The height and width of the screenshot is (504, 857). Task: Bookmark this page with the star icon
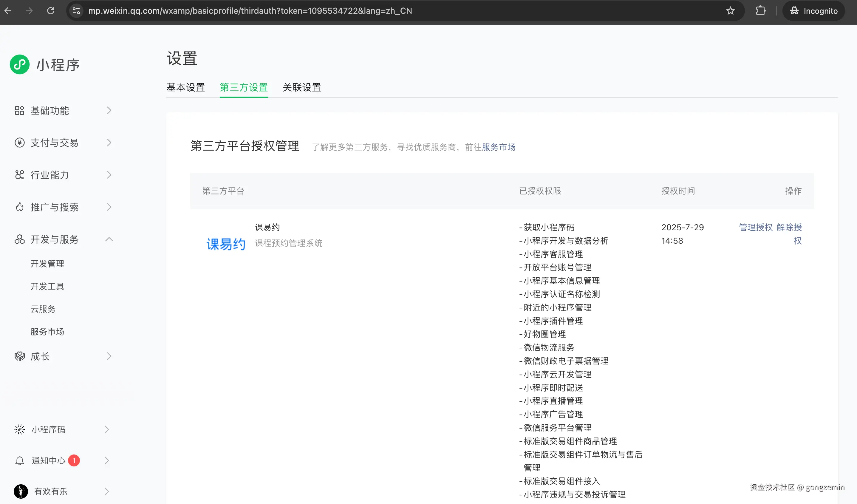pyautogui.click(x=730, y=11)
